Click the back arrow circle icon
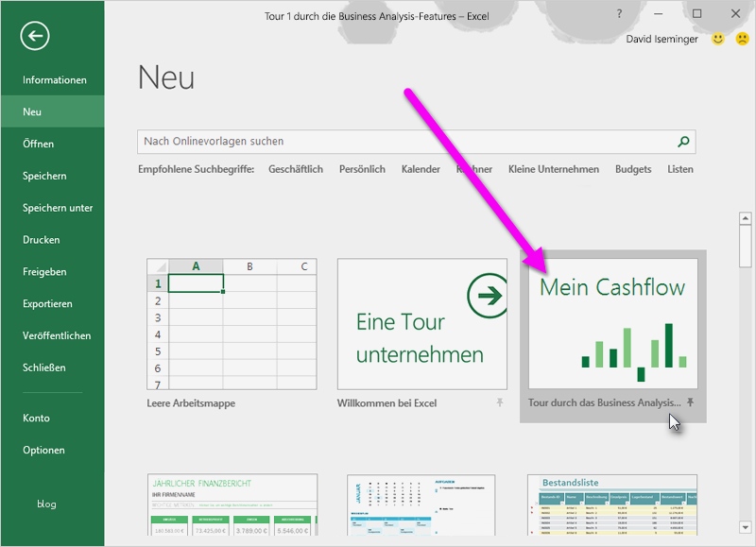Screen dimensions: 756x547 click(35, 36)
